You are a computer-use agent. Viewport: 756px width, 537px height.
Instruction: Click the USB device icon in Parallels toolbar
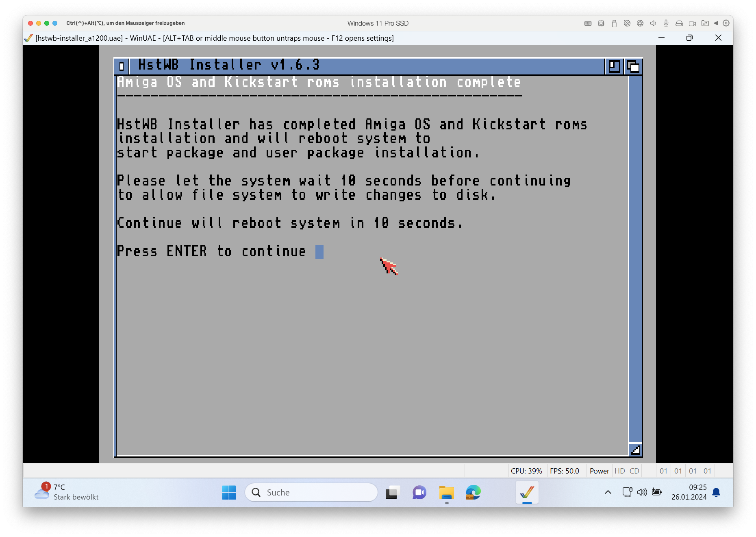tap(614, 24)
